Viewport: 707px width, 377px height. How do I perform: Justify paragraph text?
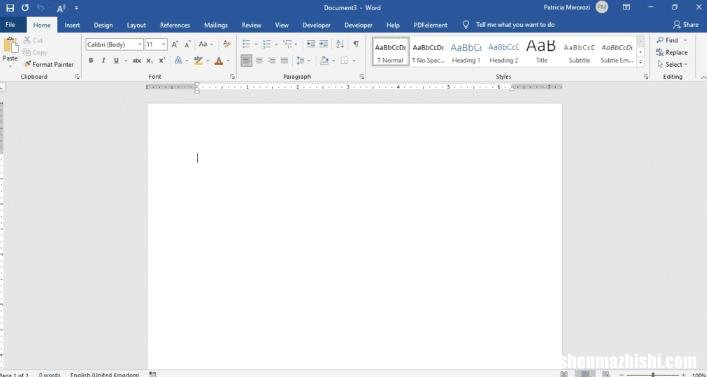click(284, 60)
